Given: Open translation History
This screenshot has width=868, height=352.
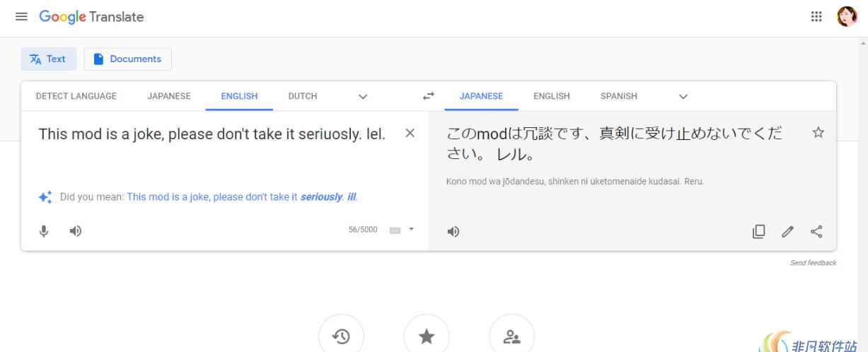Looking at the screenshot, I should (342, 336).
